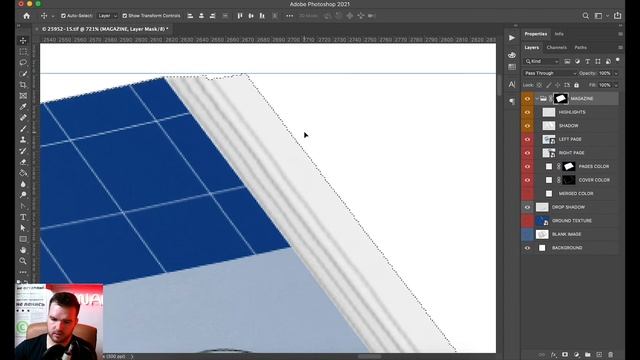Hide the BACKGROUND layer
The height and width of the screenshot is (360, 640).
527,248
